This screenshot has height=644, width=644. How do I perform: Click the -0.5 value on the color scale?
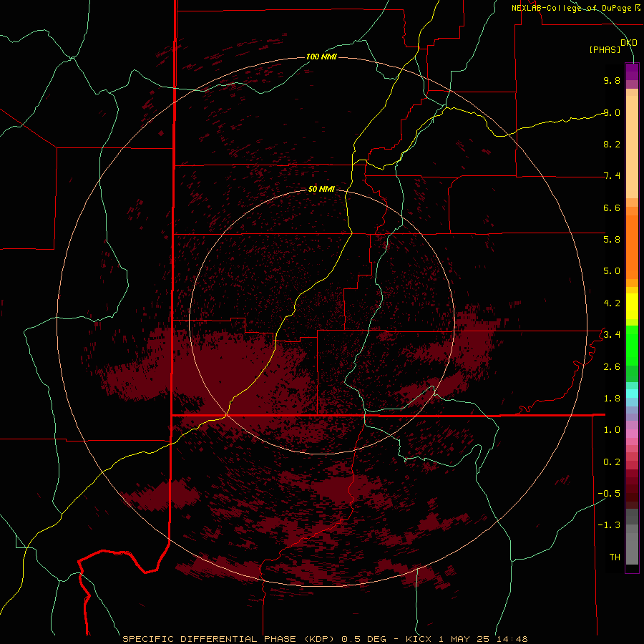pyautogui.click(x=609, y=494)
